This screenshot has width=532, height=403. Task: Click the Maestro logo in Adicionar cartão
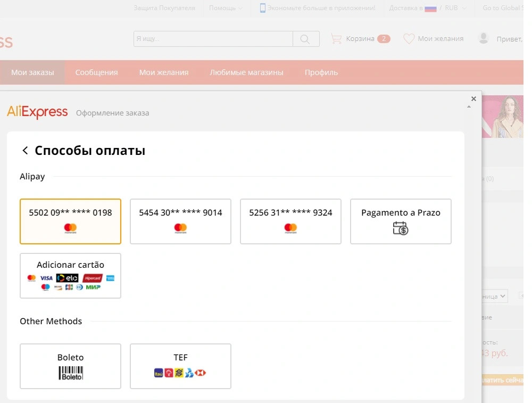pos(45,287)
